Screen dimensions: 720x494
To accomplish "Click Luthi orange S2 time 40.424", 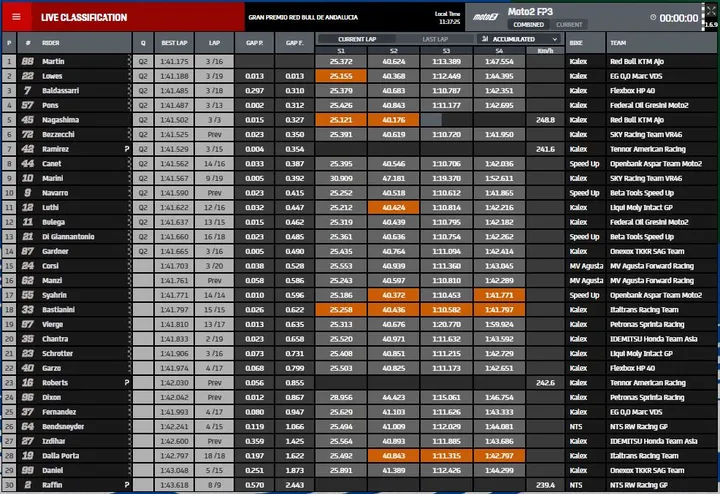I will coord(394,208).
